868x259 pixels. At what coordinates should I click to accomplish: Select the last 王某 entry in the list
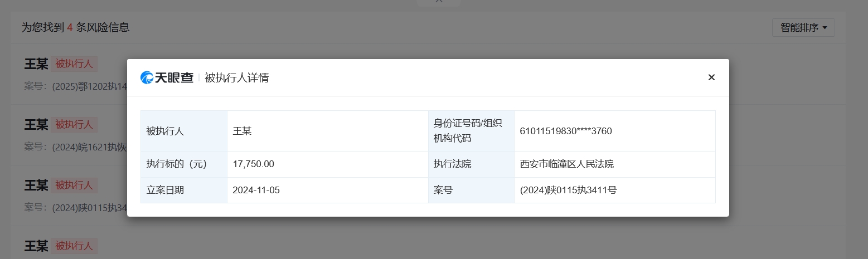click(36, 246)
